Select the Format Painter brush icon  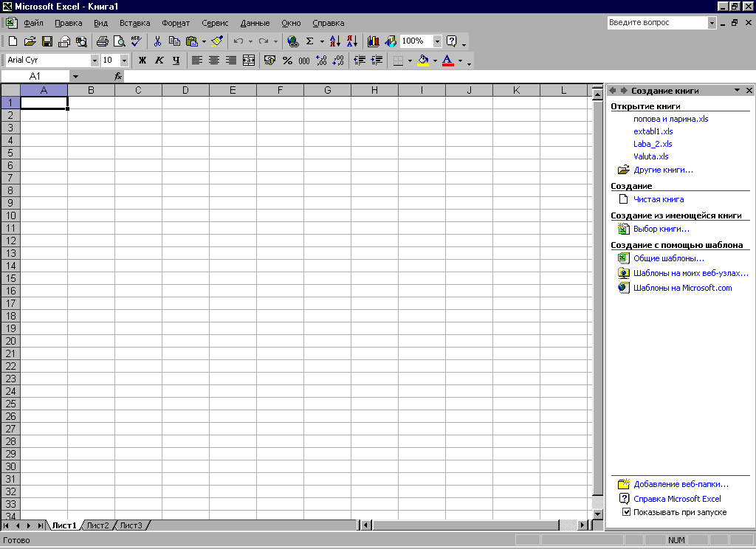[x=217, y=41]
